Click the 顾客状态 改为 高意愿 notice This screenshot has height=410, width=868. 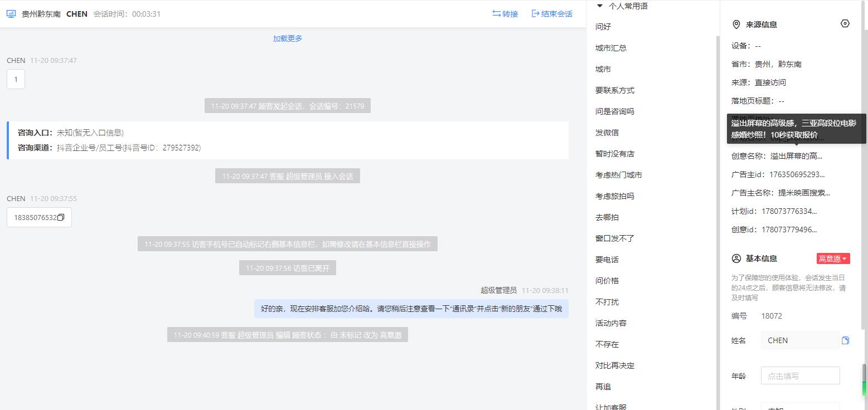pyautogui.click(x=288, y=335)
